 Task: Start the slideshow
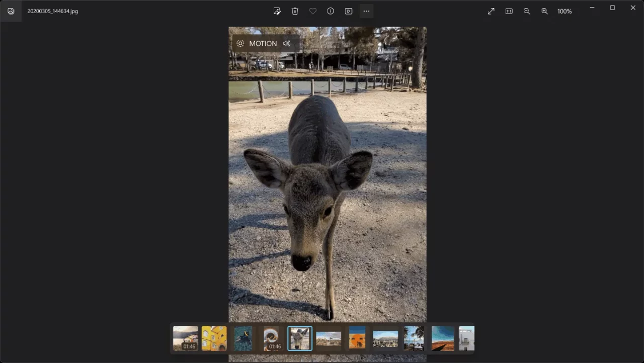[x=349, y=11]
